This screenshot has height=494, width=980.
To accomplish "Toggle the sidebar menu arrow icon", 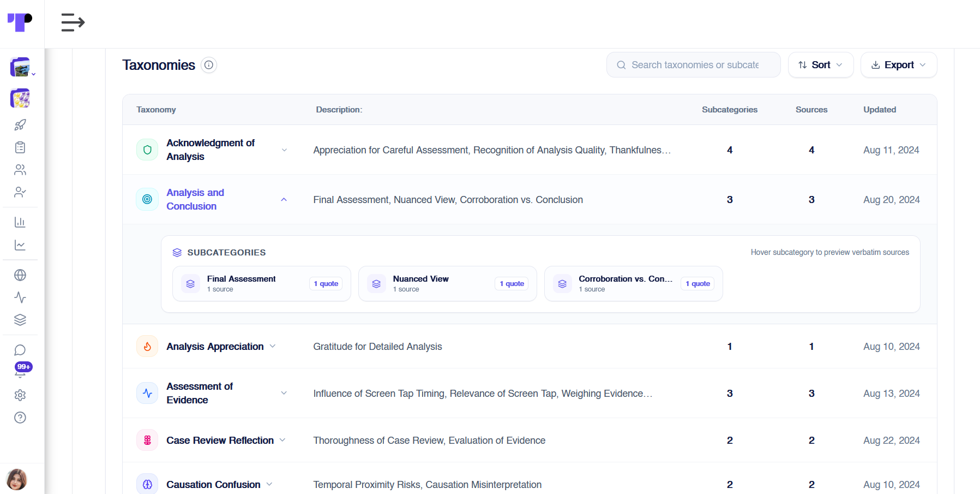I will pos(73,22).
